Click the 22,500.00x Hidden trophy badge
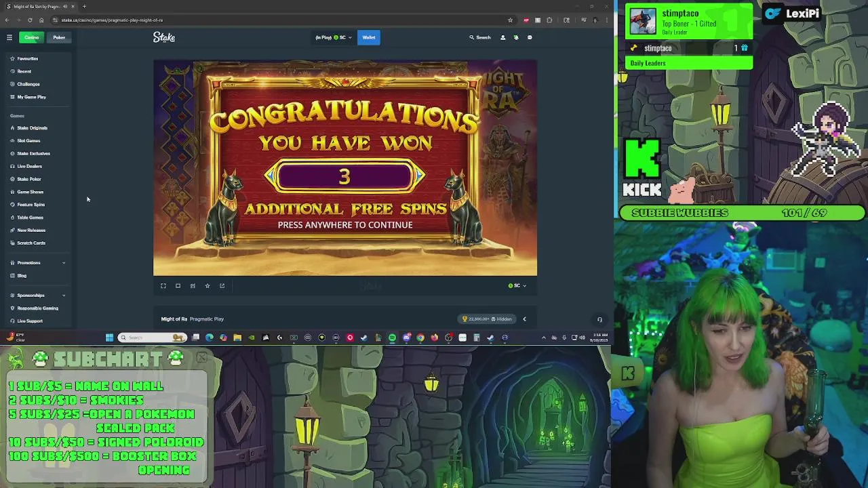The width and height of the screenshot is (868, 488). (x=487, y=319)
